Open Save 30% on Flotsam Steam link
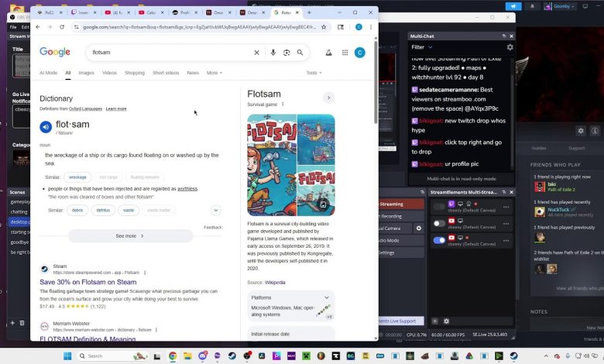This screenshot has height=364, width=604. coord(88,282)
